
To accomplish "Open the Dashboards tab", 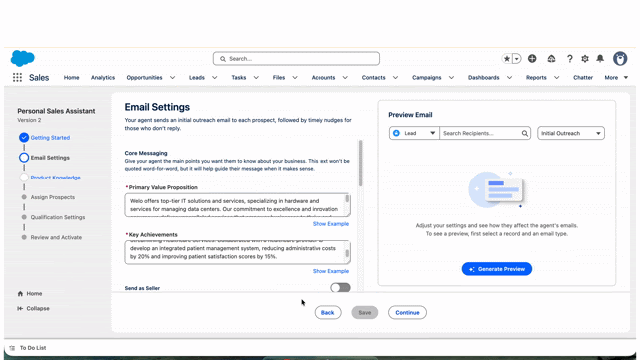I will pos(483,78).
